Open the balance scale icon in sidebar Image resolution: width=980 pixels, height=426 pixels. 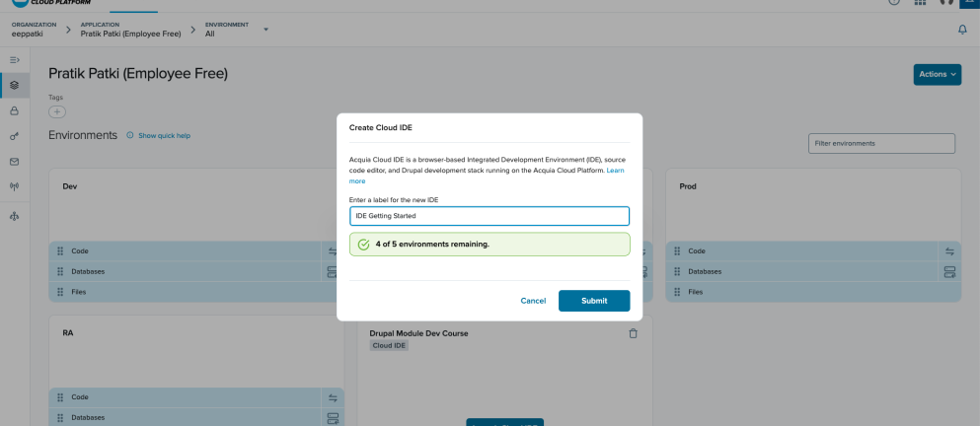point(15,216)
